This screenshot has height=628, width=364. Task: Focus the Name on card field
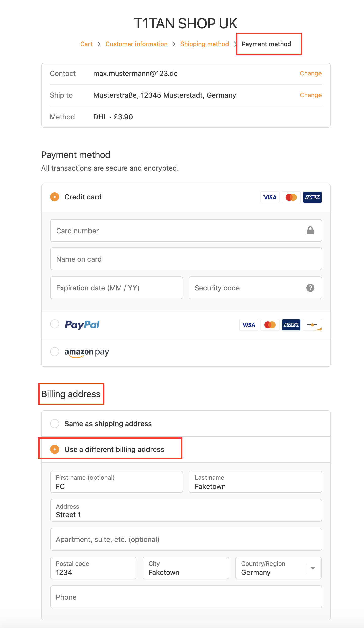tap(186, 259)
